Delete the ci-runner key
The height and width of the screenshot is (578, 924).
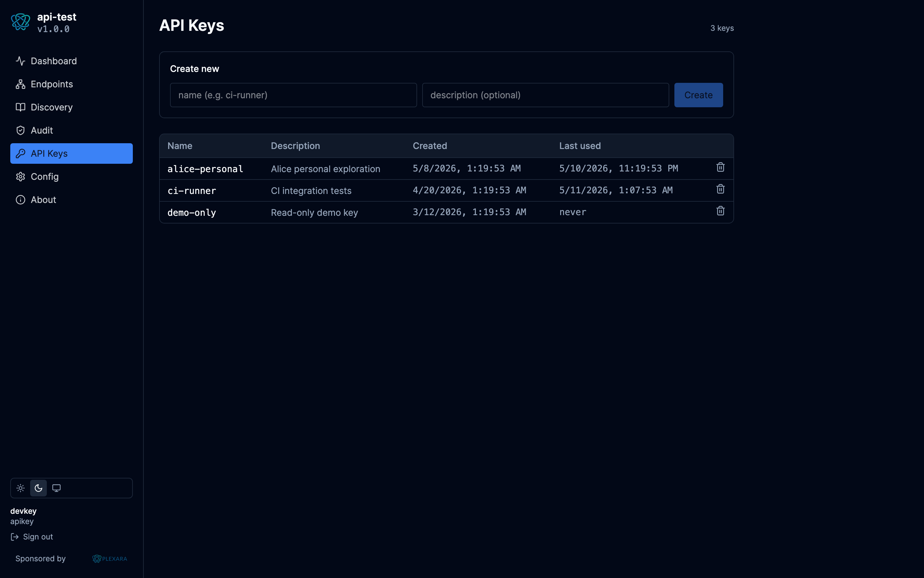[721, 189]
